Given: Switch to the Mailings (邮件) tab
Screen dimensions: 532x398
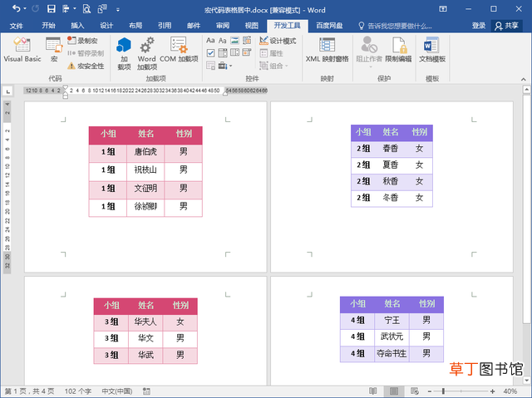Looking at the screenshot, I should pyautogui.click(x=194, y=26).
